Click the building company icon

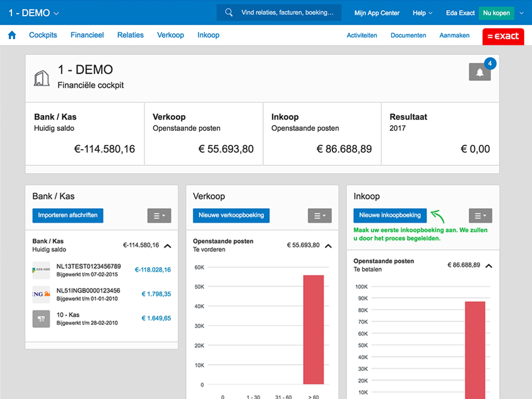point(42,78)
